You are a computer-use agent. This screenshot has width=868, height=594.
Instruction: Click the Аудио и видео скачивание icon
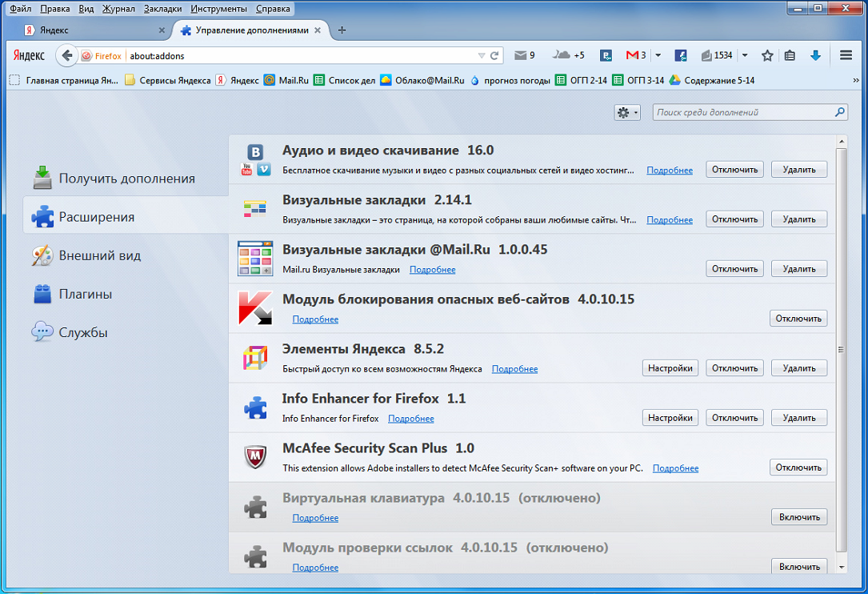255,159
